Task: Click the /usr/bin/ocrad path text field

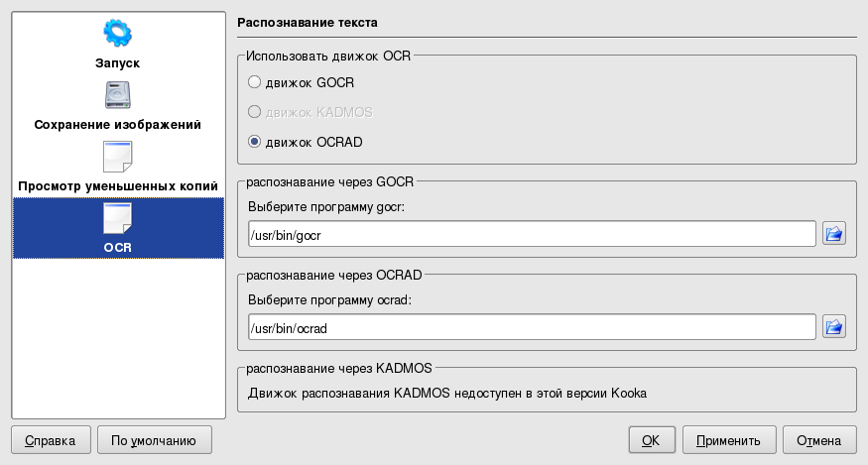Action: point(532,327)
